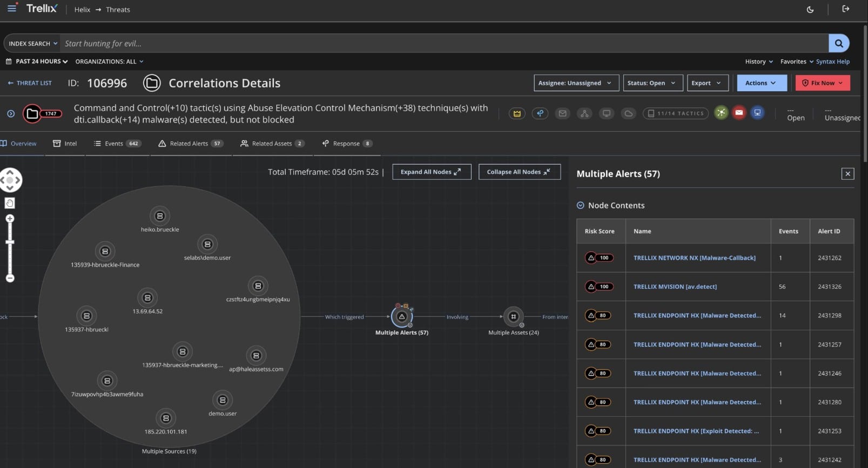Select the selabs\demo.user node

point(207,245)
